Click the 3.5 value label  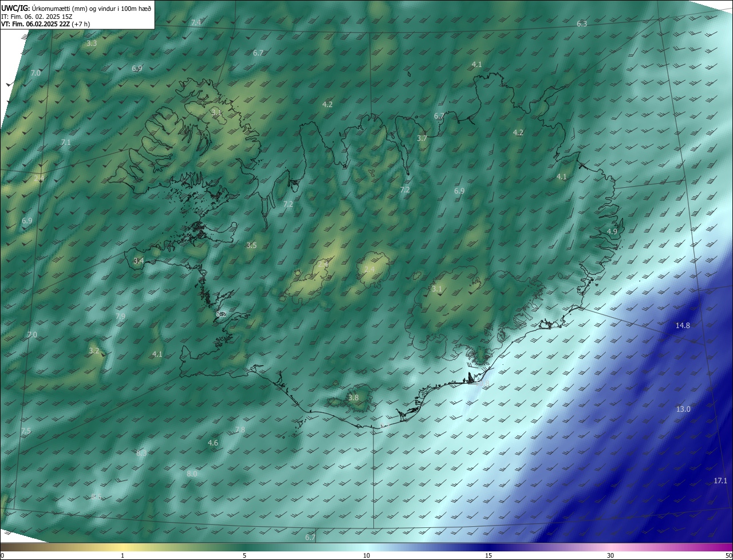(251, 245)
